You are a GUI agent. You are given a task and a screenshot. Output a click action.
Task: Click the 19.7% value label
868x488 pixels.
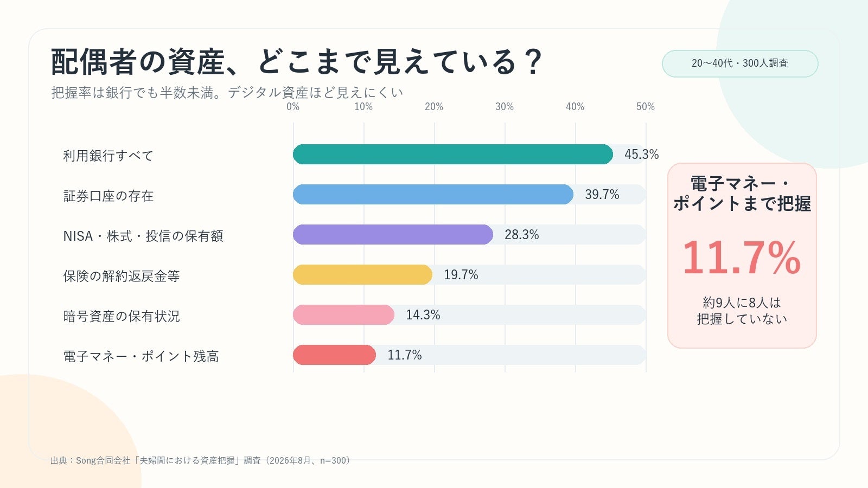pyautogui.click(x=461, y=275)
